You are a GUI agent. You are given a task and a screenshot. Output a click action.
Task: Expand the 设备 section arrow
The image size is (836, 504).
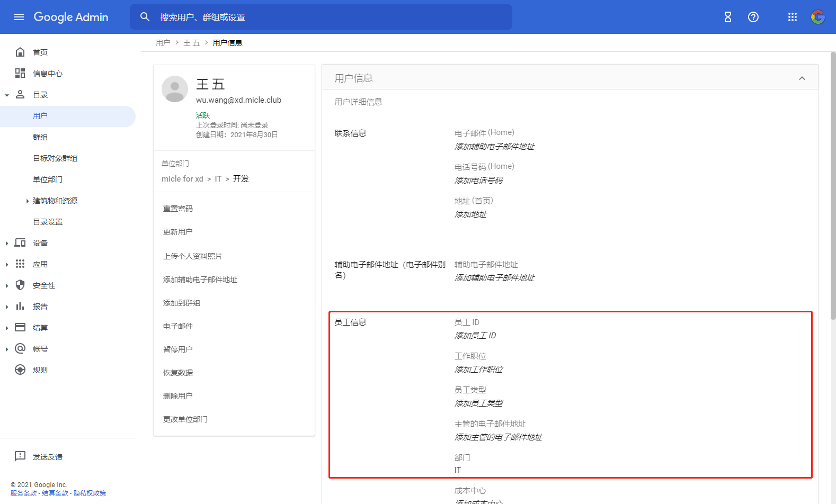tap(7, 243)
